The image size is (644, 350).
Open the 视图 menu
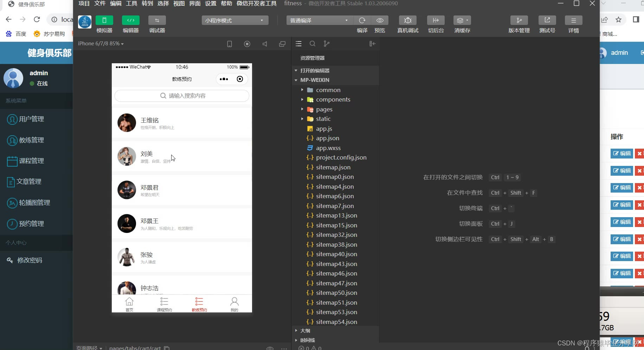point(179,4)
